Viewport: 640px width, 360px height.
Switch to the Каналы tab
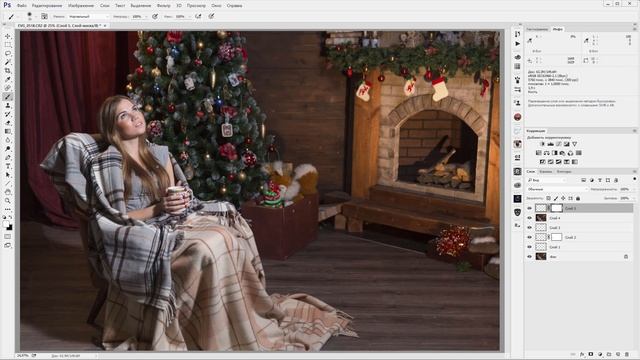pos(545,171)
